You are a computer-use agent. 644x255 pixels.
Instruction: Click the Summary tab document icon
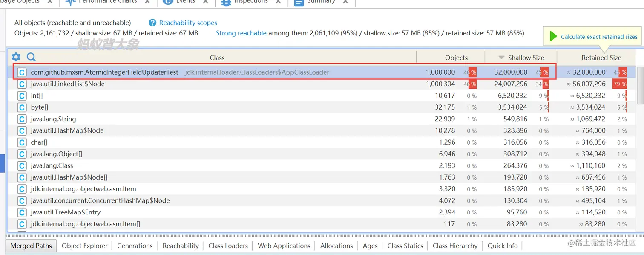[299, 2]
